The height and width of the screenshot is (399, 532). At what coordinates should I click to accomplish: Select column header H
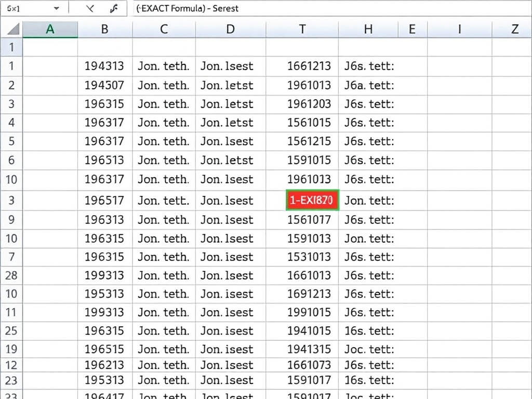(x=368, y=29)
